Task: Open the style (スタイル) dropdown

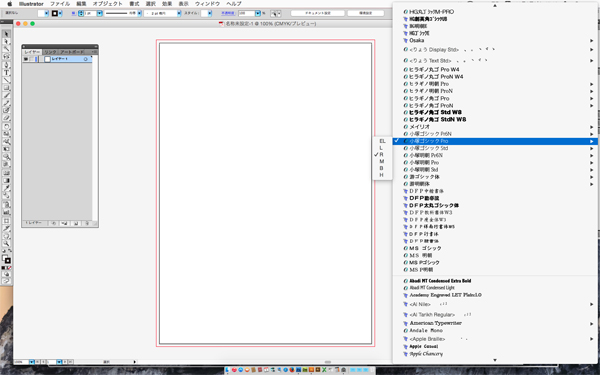Action: pos(210,13)
